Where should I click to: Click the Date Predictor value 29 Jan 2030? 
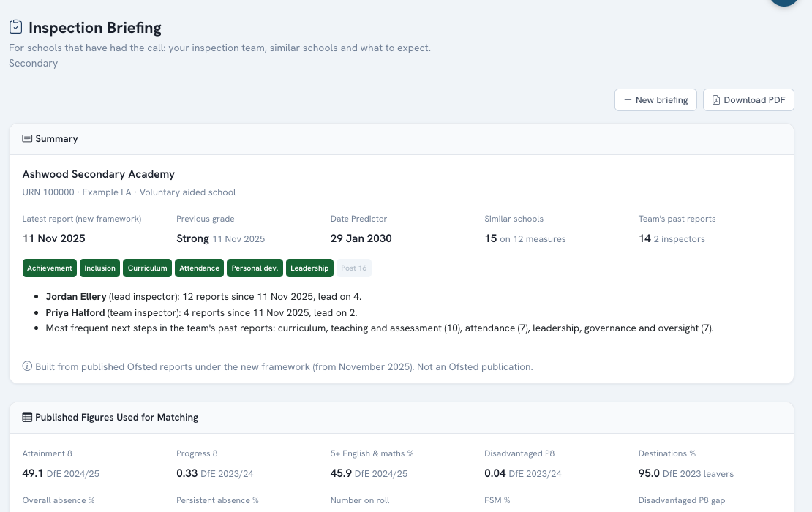click(361, 238)
